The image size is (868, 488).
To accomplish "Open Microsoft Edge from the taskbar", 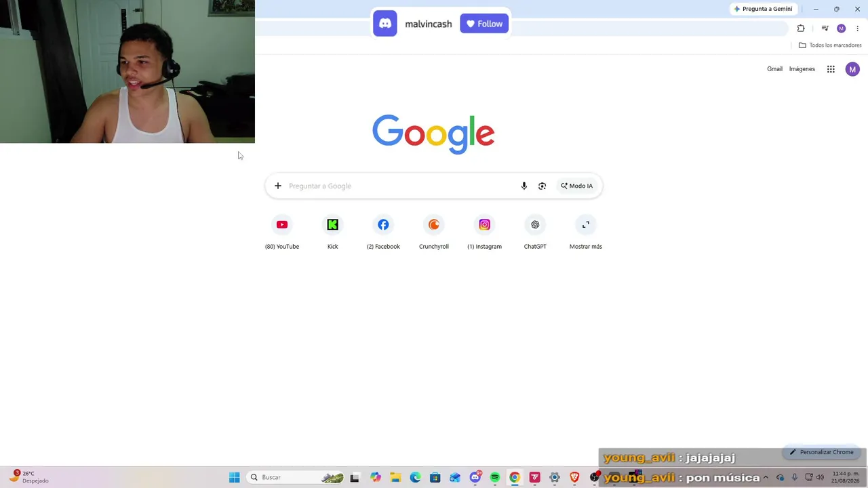I will point(415,477).
